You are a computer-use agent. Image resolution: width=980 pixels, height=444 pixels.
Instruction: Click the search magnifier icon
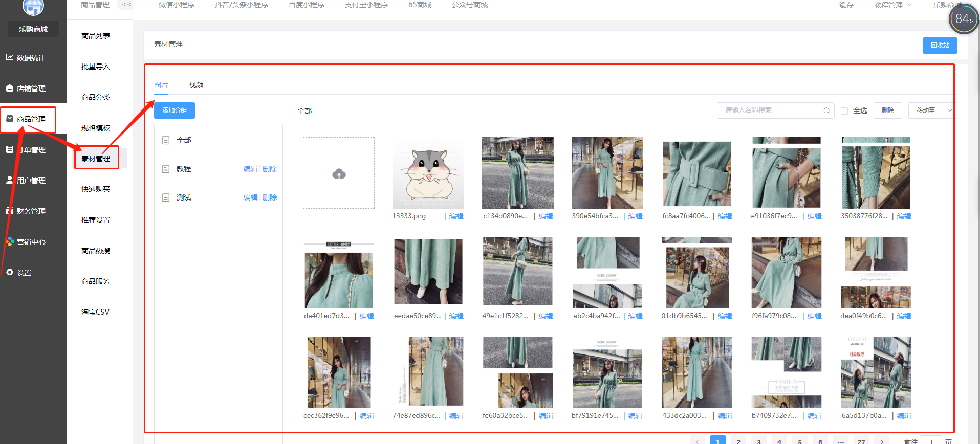[x=826, y=110]
